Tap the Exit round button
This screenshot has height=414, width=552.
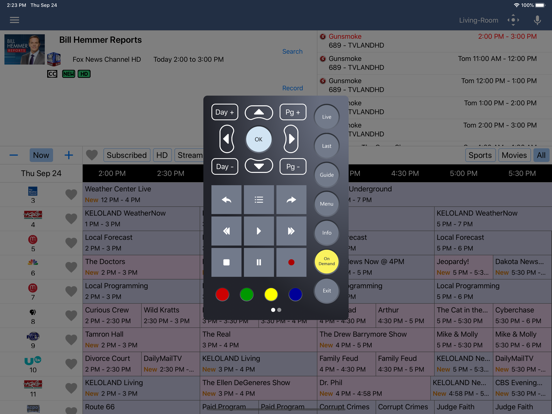pyautogui.click(x=326, y=291)
